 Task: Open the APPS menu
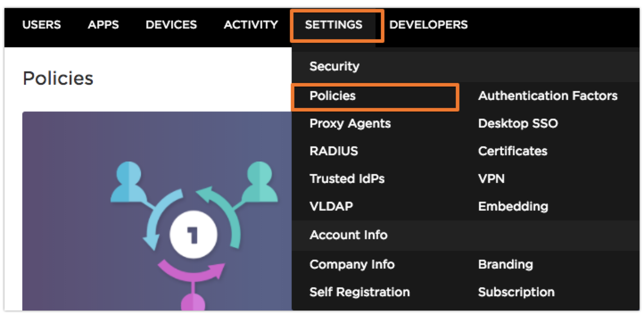coord(103,25)
